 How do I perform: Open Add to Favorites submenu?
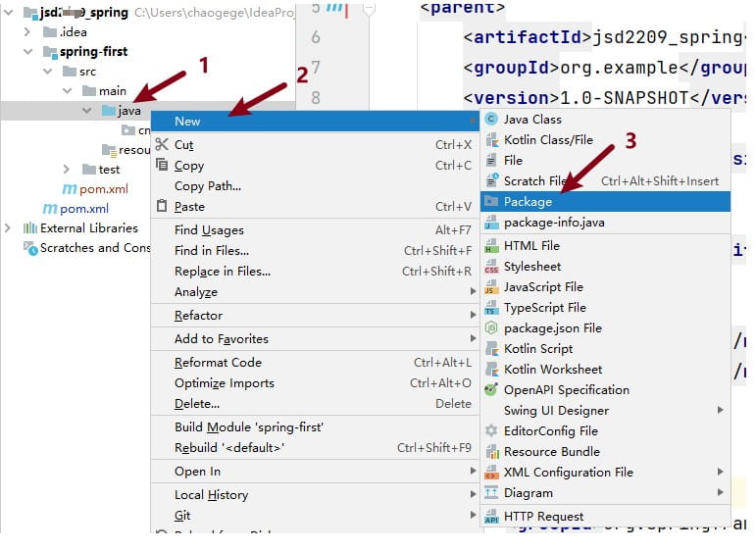click(x=316, y=339)
